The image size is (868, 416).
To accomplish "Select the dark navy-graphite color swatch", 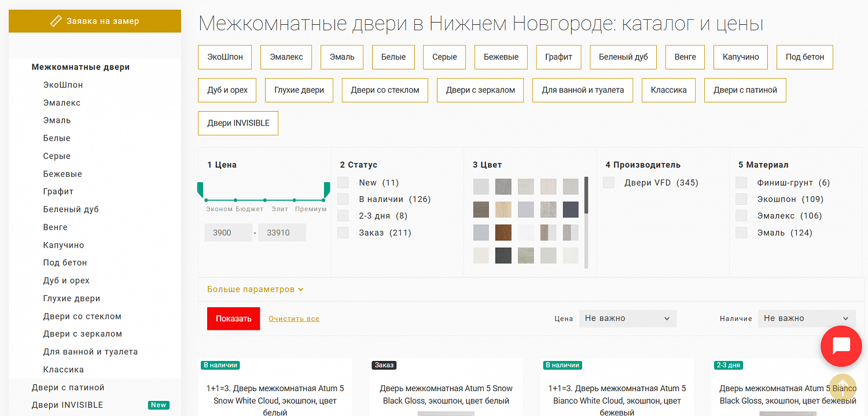I will click(x=571, y=209).
